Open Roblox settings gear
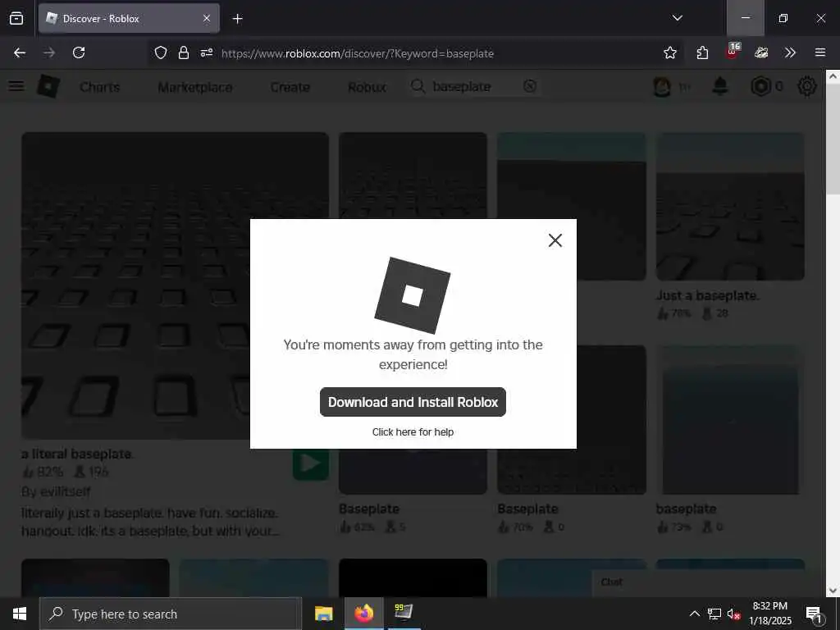Screen dimensions: 840x630 click(x=807, y=86)
